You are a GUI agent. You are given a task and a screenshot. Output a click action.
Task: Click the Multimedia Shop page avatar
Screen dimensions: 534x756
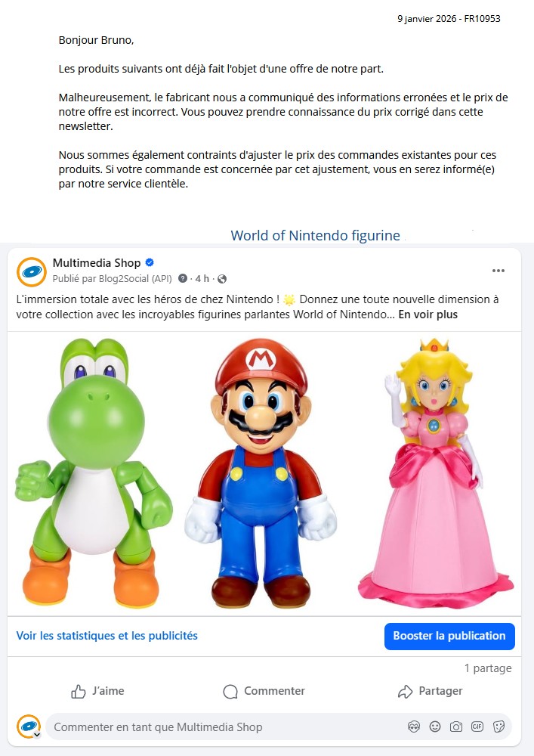pyautogui.click(x=31, y=272)
